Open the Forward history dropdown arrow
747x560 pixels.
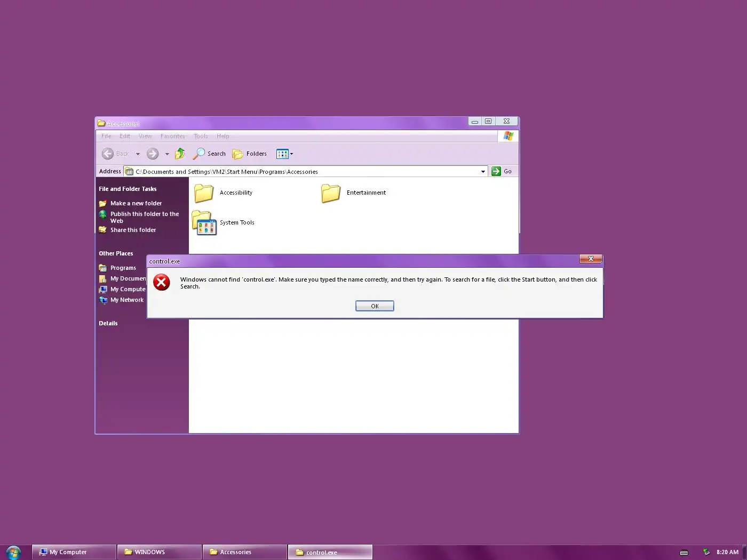click(x=167, y=154)
